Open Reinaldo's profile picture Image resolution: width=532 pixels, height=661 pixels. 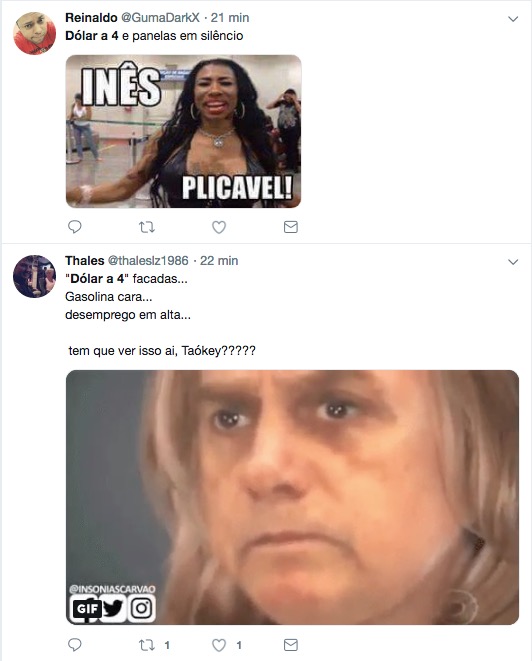pos(35,33)
